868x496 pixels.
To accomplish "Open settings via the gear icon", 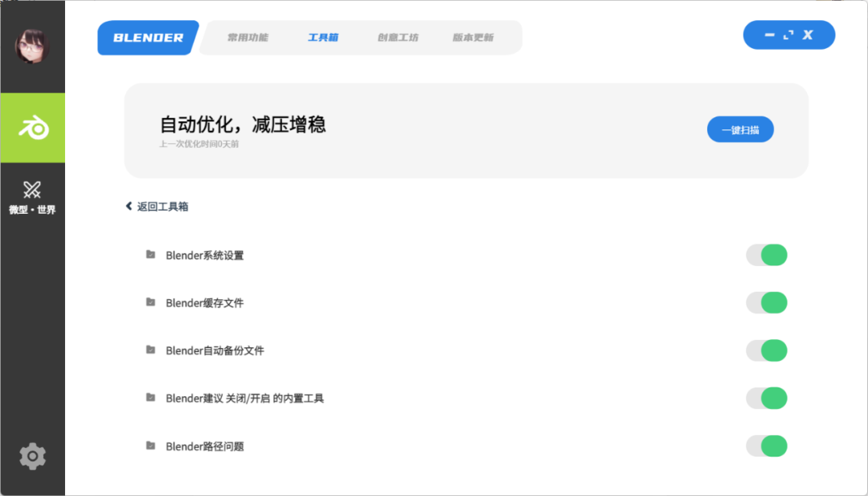I will pyautogui.click(x=33, y=456).
